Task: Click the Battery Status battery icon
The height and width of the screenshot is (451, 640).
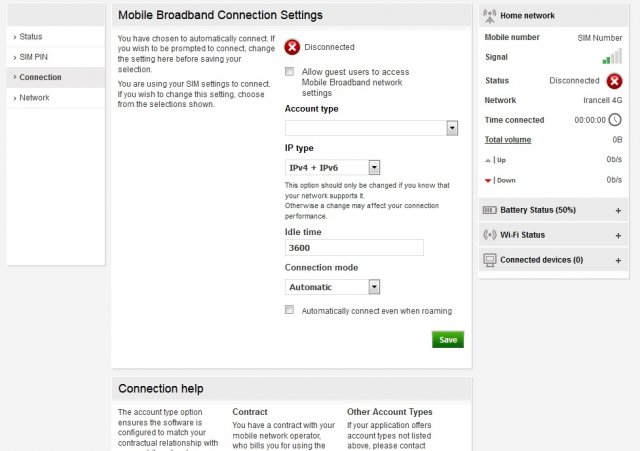Action: pyautogui.click(x=490, y=211)
